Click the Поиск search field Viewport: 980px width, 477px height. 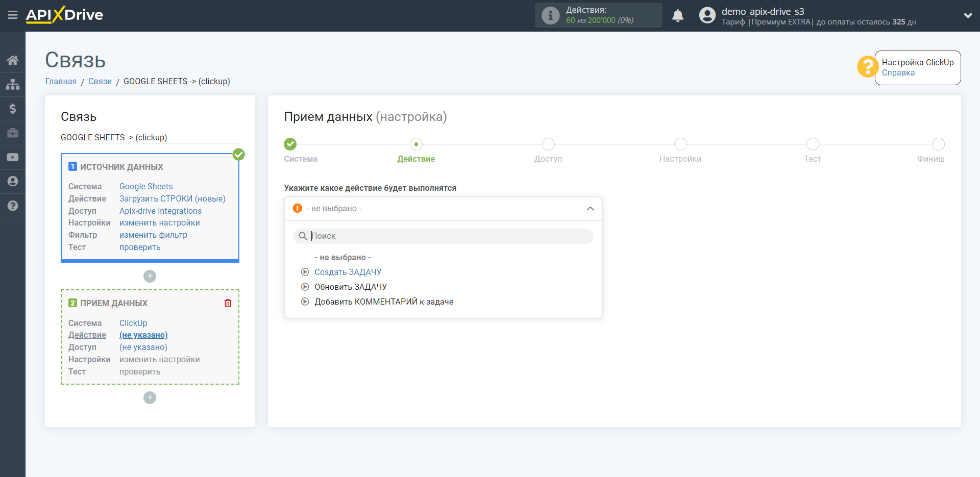(x=443, y=236)
